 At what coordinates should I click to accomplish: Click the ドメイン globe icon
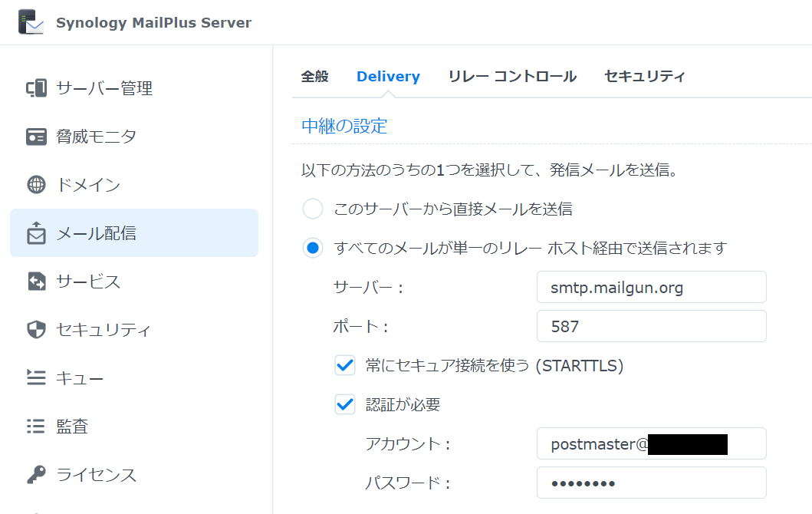coord(36,184)
